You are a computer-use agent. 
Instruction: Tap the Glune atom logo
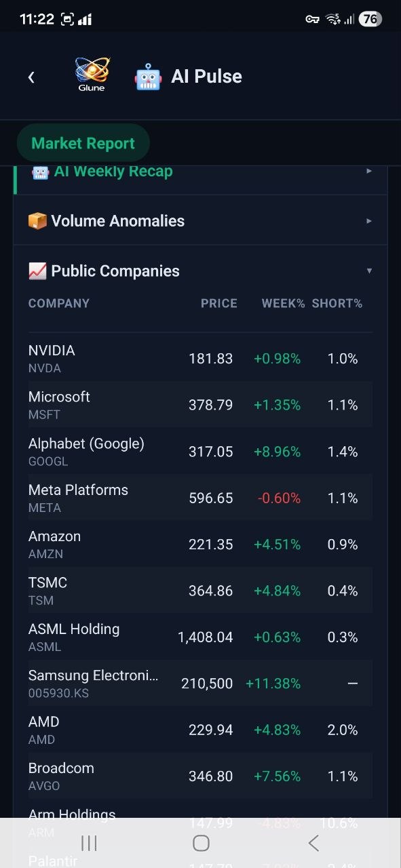[x=91, y=72]
